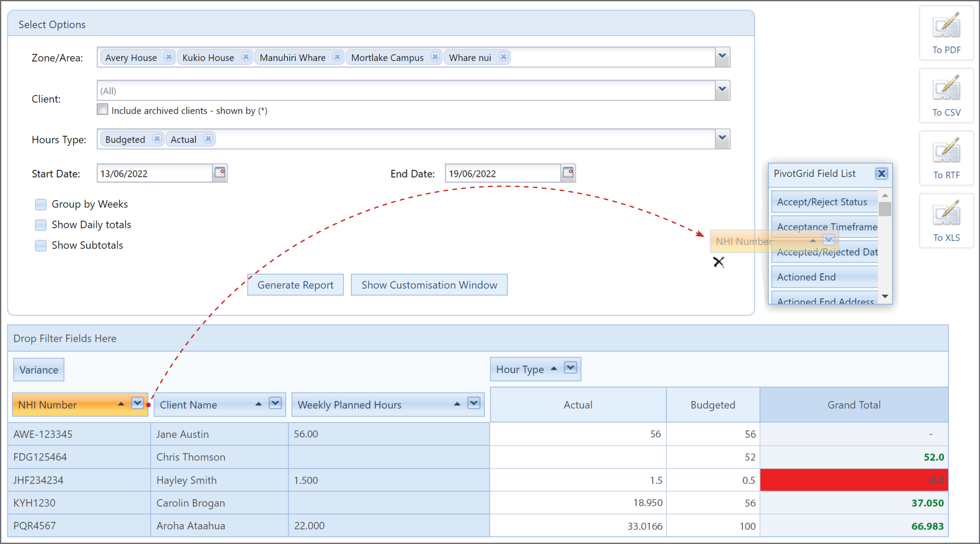980x544 pixels.
Task: Expand the Zone/Area dropdown
Action: pos(722,57)
